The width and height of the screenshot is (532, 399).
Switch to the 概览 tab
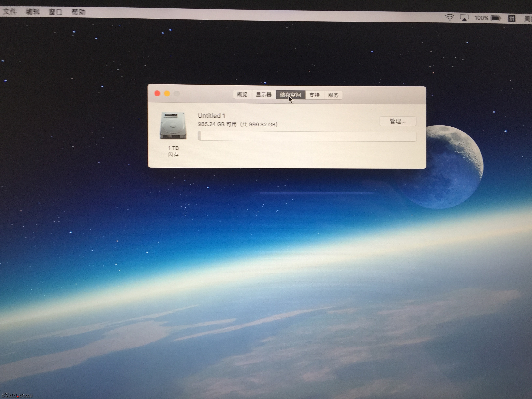tap(242, 95)
